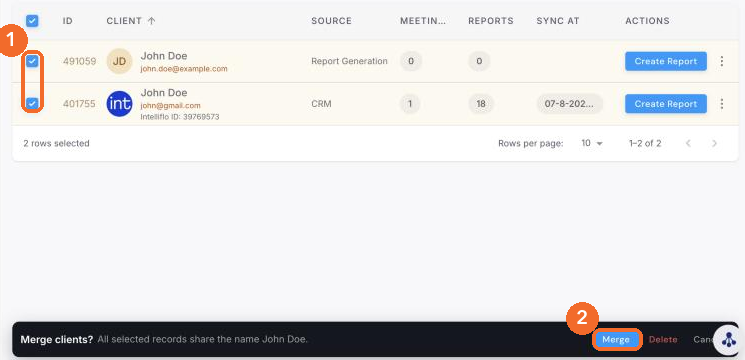745x360 pixels.
Task: Open the floating assistant icon at corner
Action: point(729,339)
